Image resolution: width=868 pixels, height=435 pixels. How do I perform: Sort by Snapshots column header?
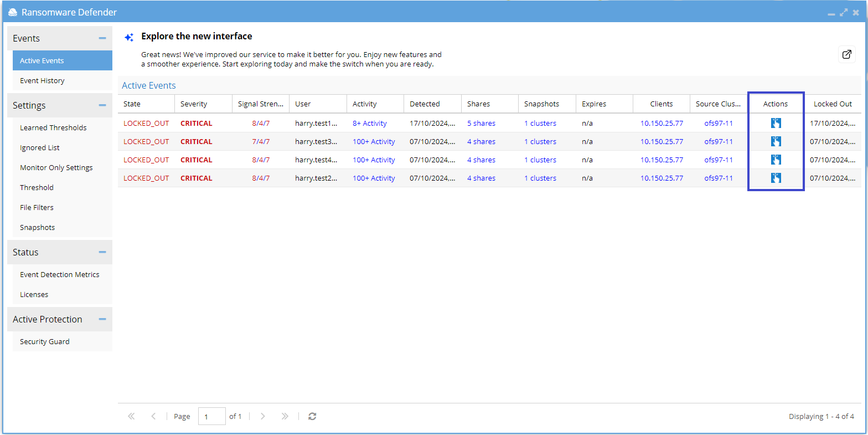pos(547,104)
